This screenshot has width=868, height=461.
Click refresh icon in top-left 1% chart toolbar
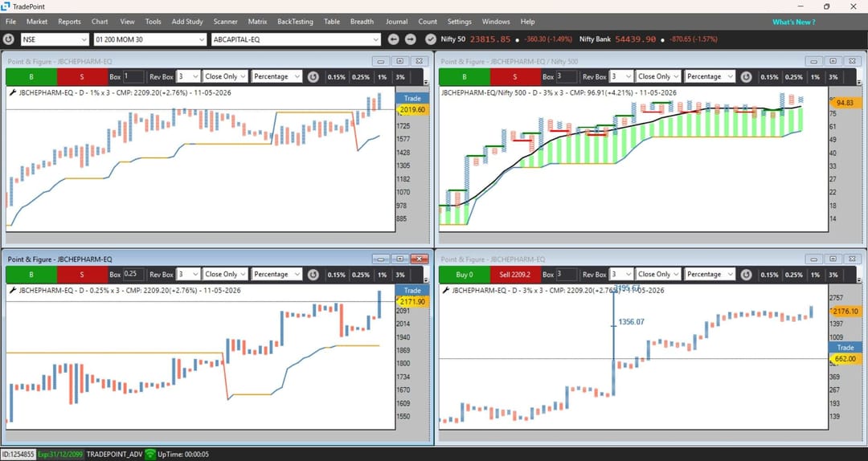click(x=313, y=77)
